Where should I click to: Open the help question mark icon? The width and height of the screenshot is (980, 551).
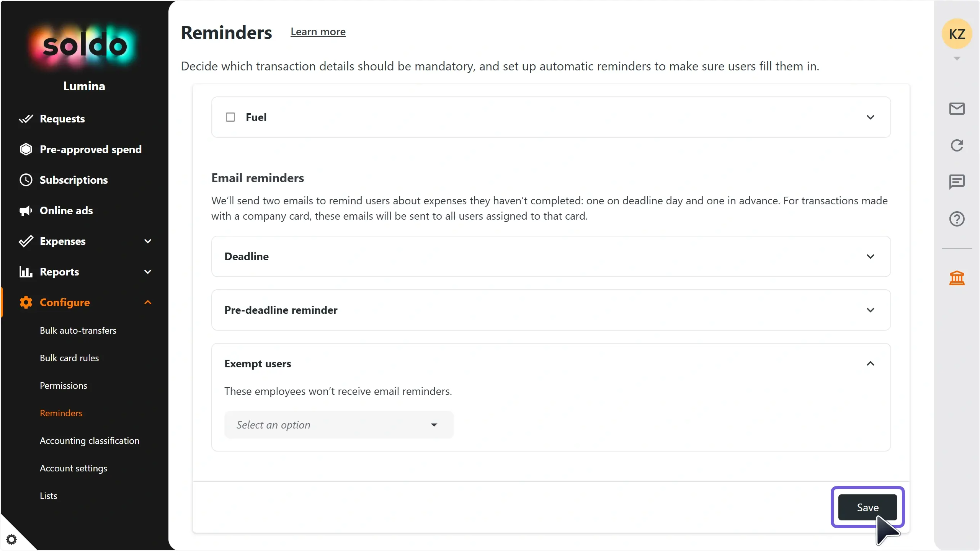[x=957, y=219]
